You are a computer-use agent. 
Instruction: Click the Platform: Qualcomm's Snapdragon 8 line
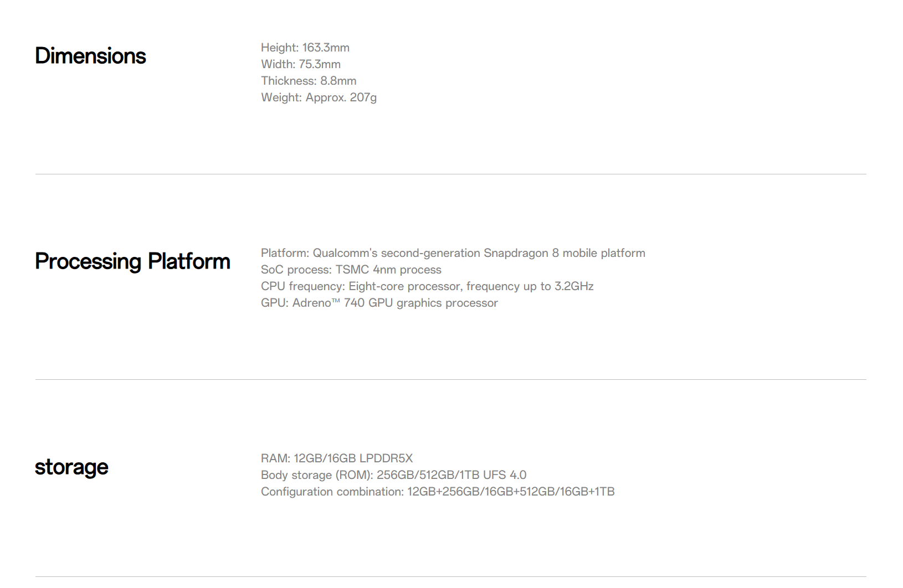click(x=453, y=253)
